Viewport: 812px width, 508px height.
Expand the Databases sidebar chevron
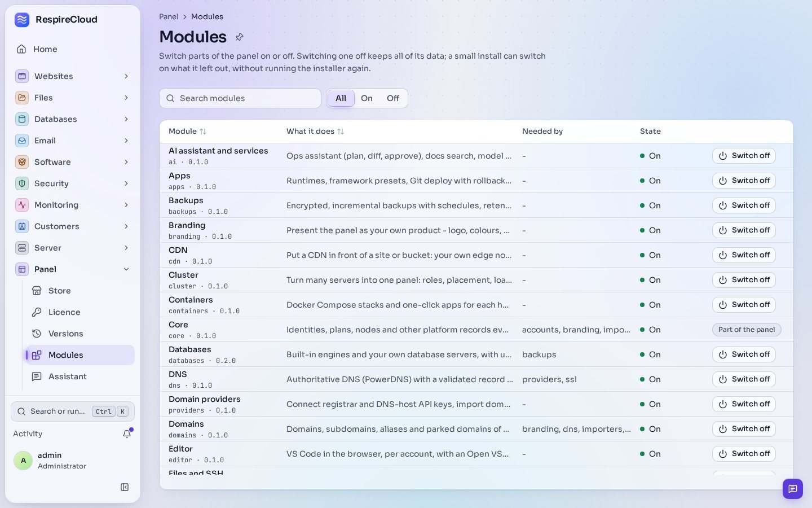point(126,119)
